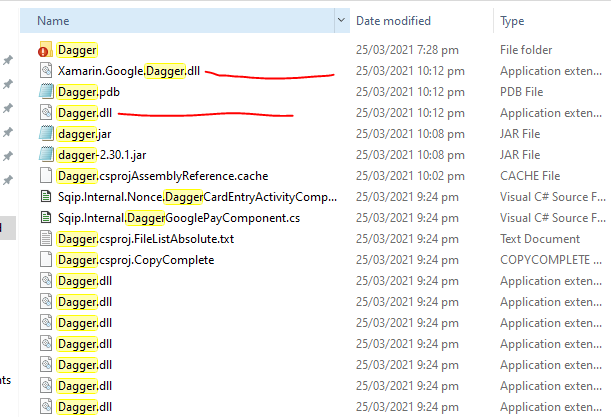Click the COPYCOMPLETE type cell
Image resolution: width=611 pixels, height=417 pixels.
[551, 260]
